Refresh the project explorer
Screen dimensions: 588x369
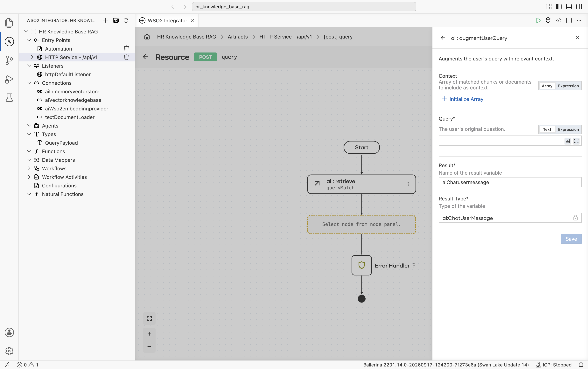[126, 20]
